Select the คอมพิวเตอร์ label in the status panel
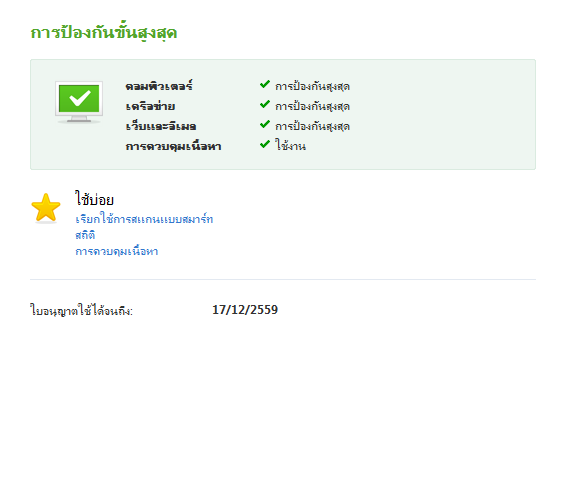Viewport: 566px width, 490px height. pos(159,86)
